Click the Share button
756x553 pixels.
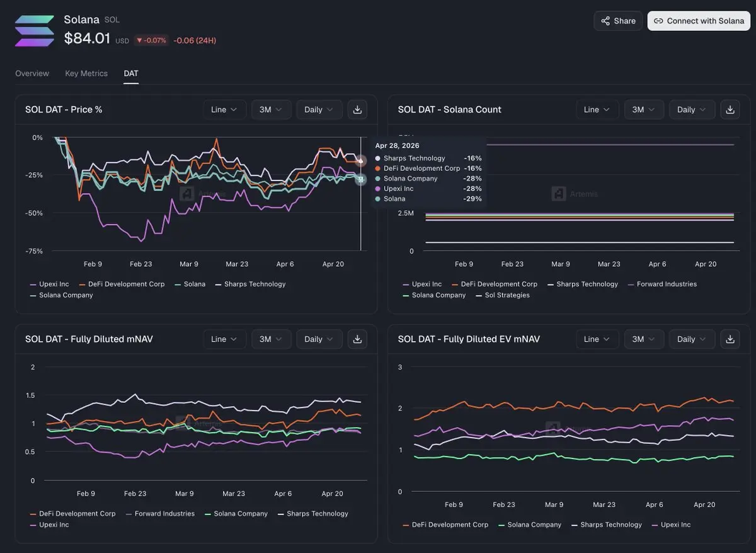pyautogui.click(x=618, y=21)
